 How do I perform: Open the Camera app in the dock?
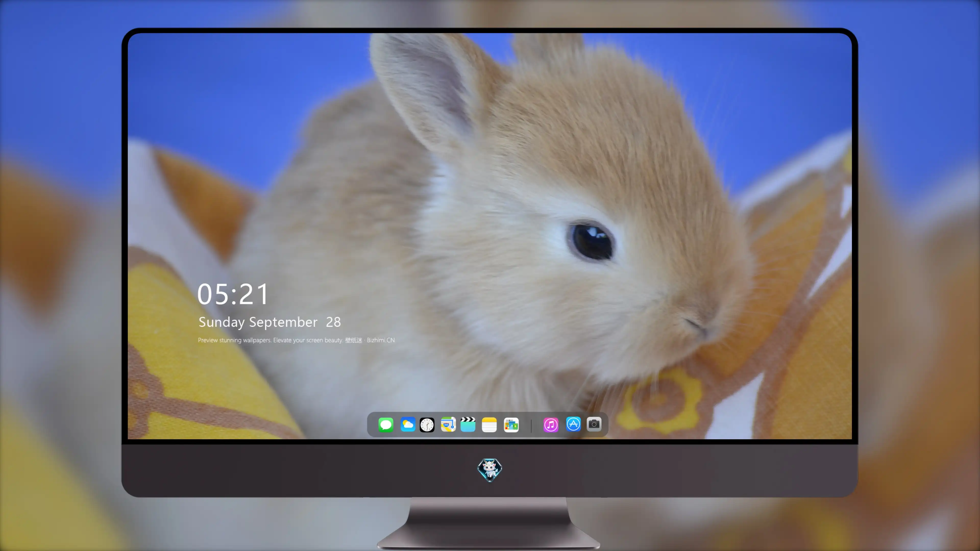point(594,424)
